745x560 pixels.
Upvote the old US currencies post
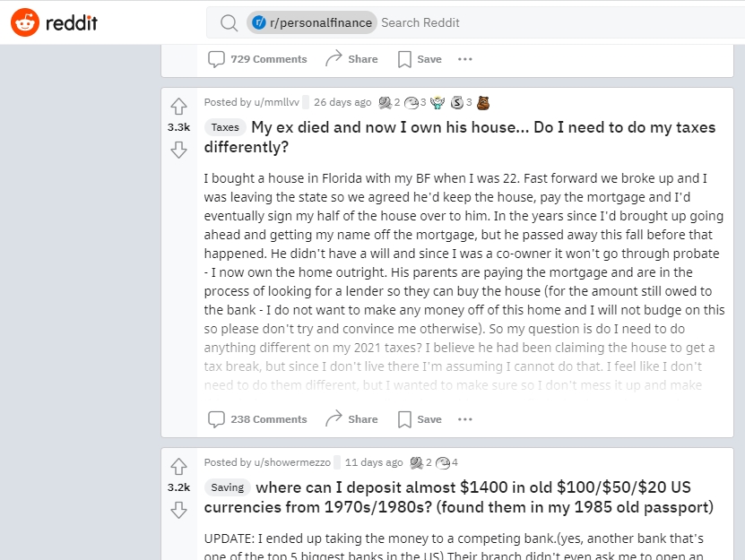(x=178, y=466)
